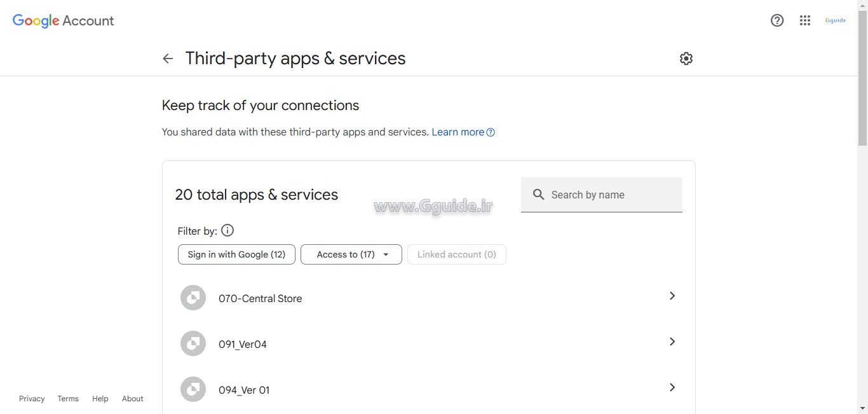Click the 091_Ver04 app icon
868x414 pixels.
(193, 343)
